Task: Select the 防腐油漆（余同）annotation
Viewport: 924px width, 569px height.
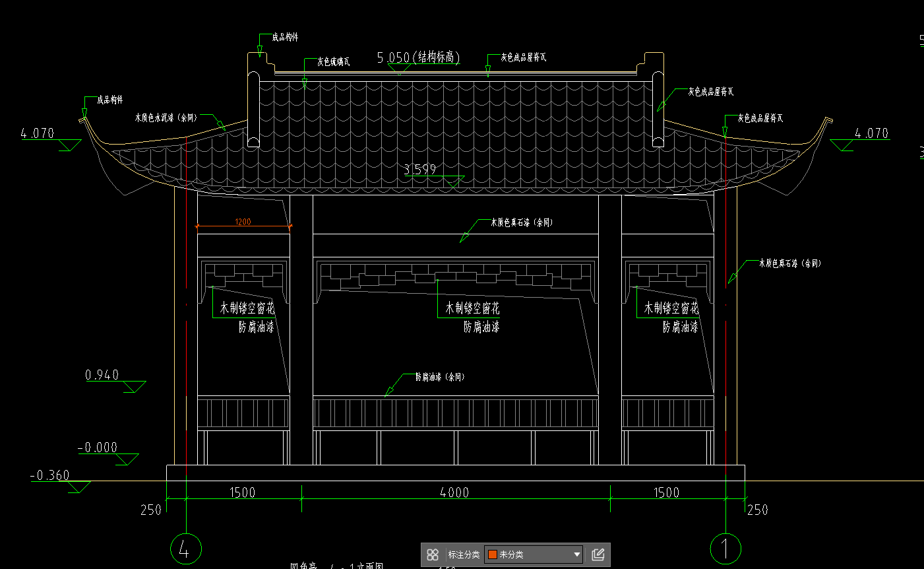Action: [440, 377]
